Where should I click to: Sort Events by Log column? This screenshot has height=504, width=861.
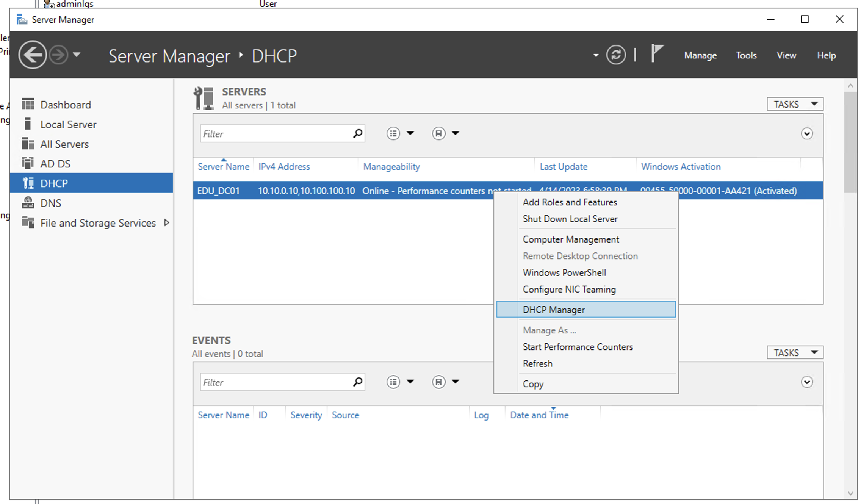(x=481, y=415)
